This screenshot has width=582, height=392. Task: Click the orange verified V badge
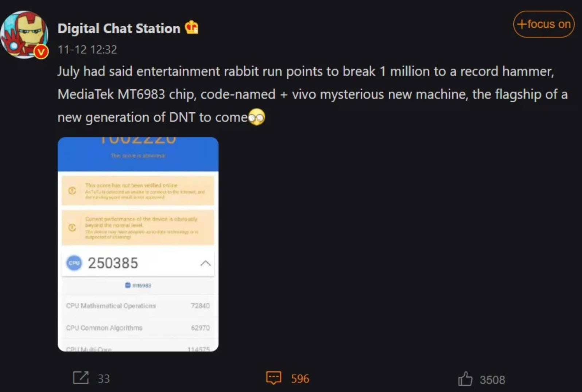pos(41,52)
